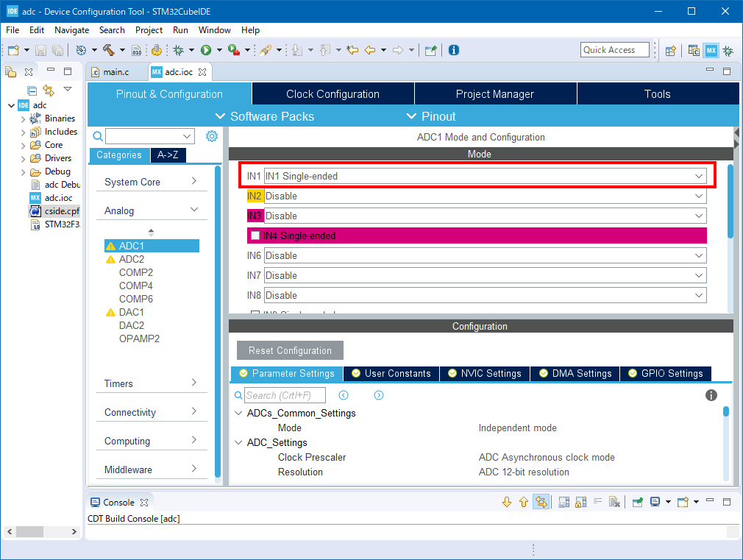Select DAC1 in the Analog list

131,313
